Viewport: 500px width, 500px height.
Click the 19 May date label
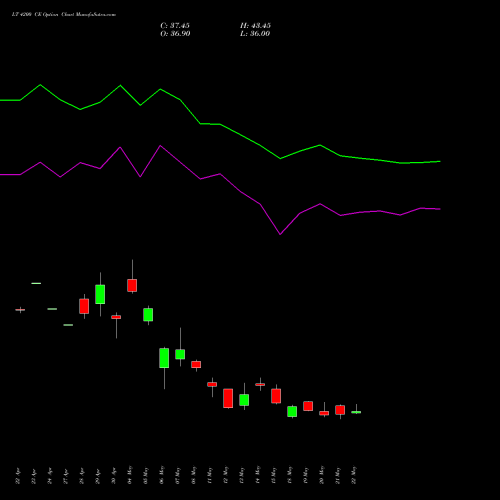[x=306, y=475]
